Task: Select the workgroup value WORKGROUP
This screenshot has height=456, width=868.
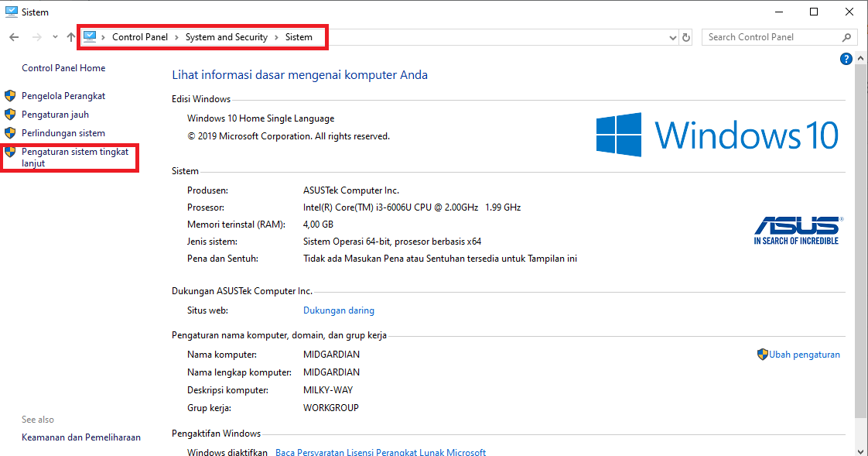Action: click(331, 408)
